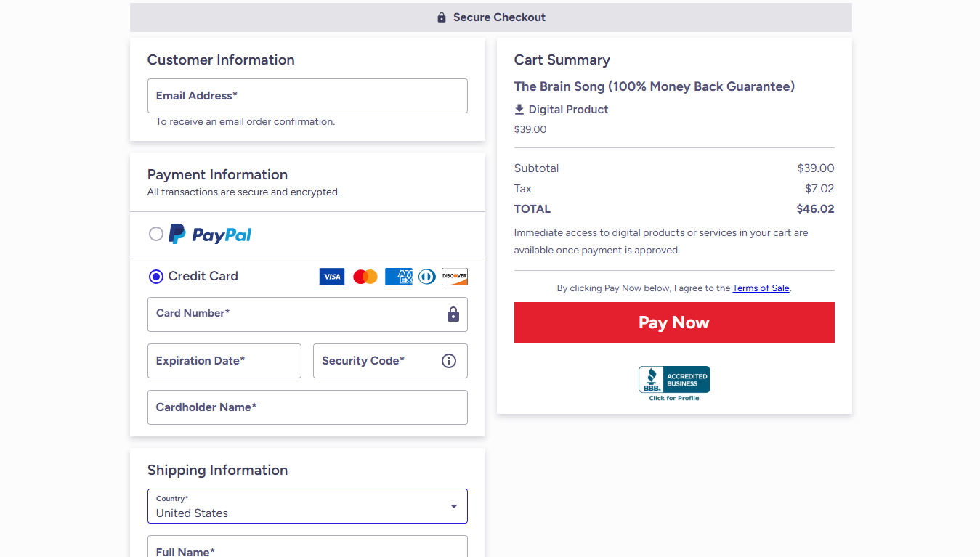Open the Terms of Sale link
Viewport: 980px width, 557px height.
(761, 288)
